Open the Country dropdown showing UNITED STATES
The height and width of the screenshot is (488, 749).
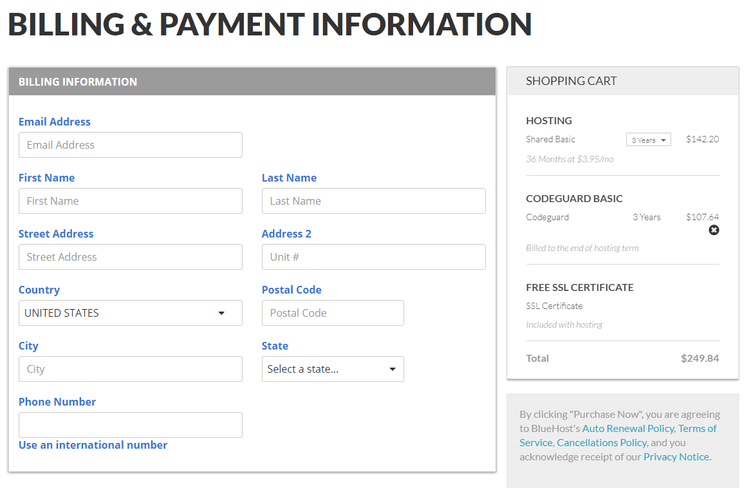click(x=130, y=313)
